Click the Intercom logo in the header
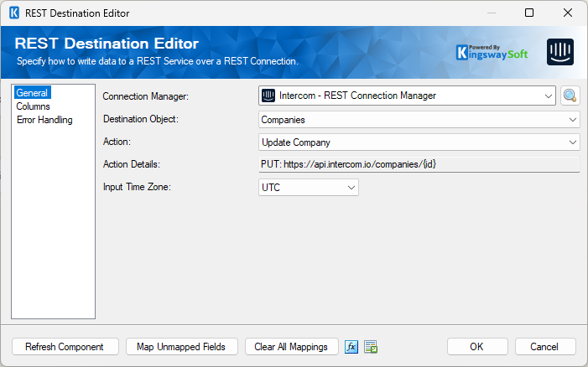The height and width of the screenshot is (367, 588). [560, 52]
